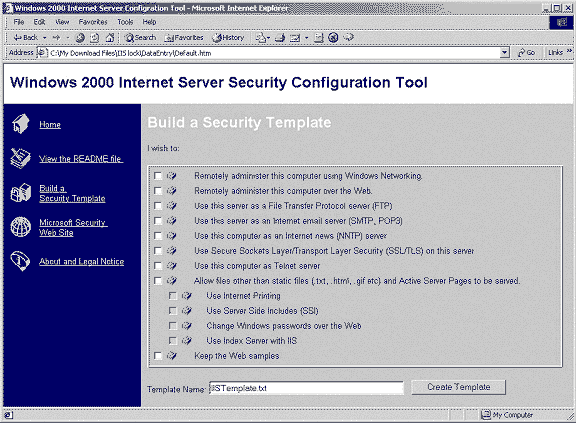Open the Back button history dropdown arrow
This screenshot has width=576, height=423.
point(44,37)
